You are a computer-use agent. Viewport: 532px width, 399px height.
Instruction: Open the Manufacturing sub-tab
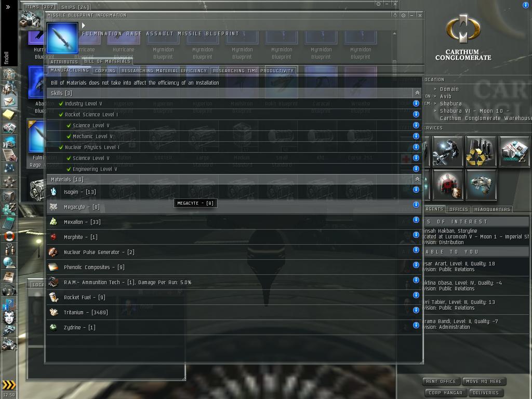click(70, 70)
